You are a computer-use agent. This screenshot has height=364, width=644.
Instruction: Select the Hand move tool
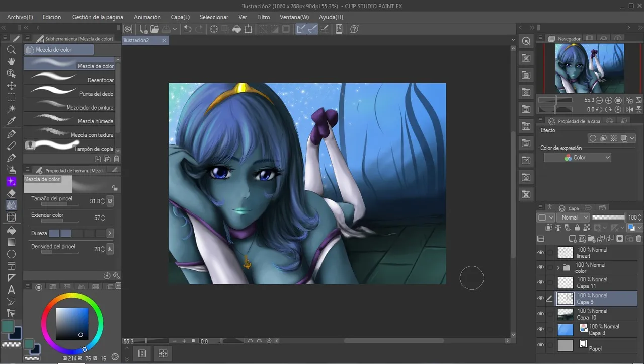coord(11,61)
